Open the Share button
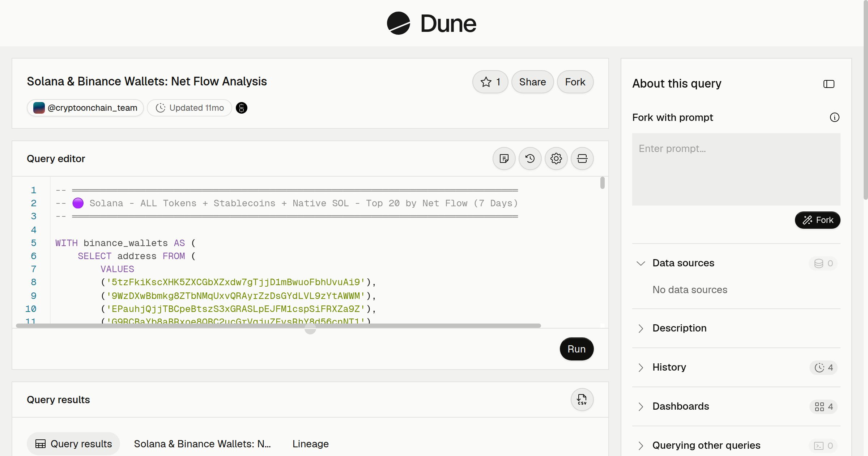868x456 pixels. click(532, 82)
